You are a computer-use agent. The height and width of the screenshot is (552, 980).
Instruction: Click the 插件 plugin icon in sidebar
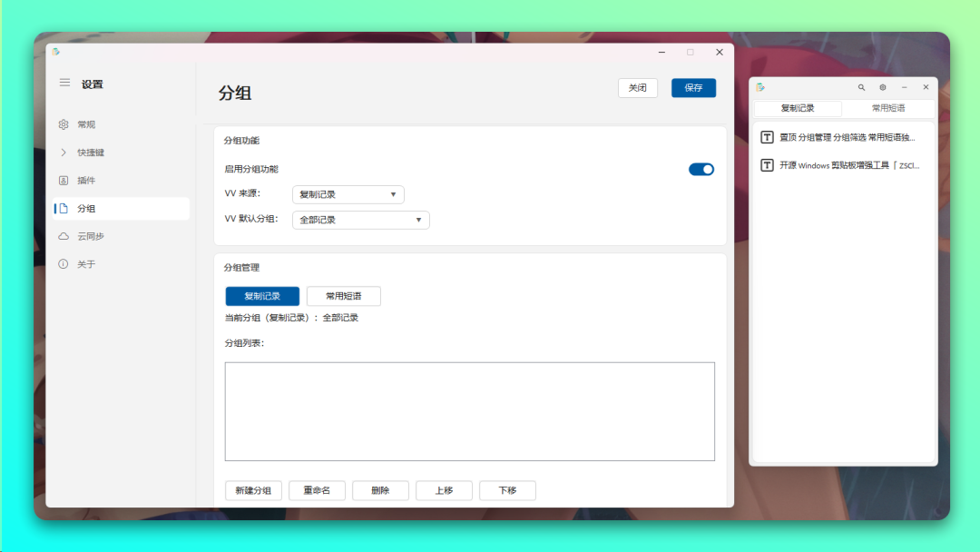(x=64, y=181)
